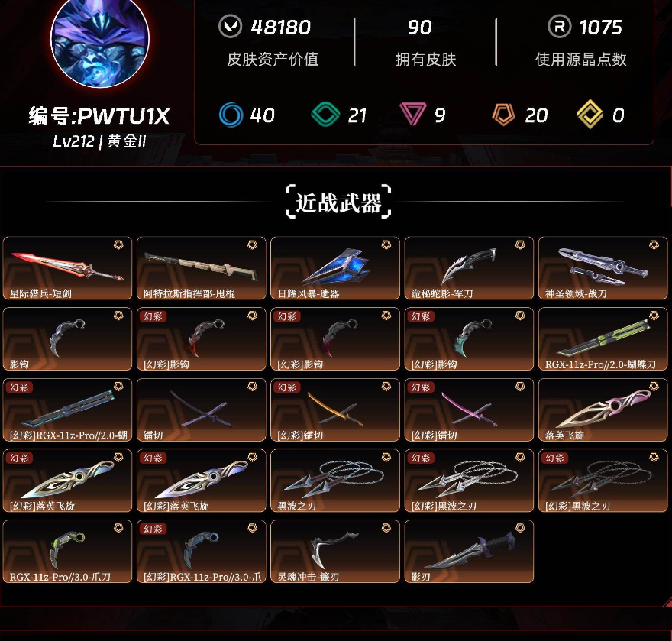Select the 灵魂冲击-镰刀 skin card
This screenshot has width=672, height=641.
[x=335, y=552]
